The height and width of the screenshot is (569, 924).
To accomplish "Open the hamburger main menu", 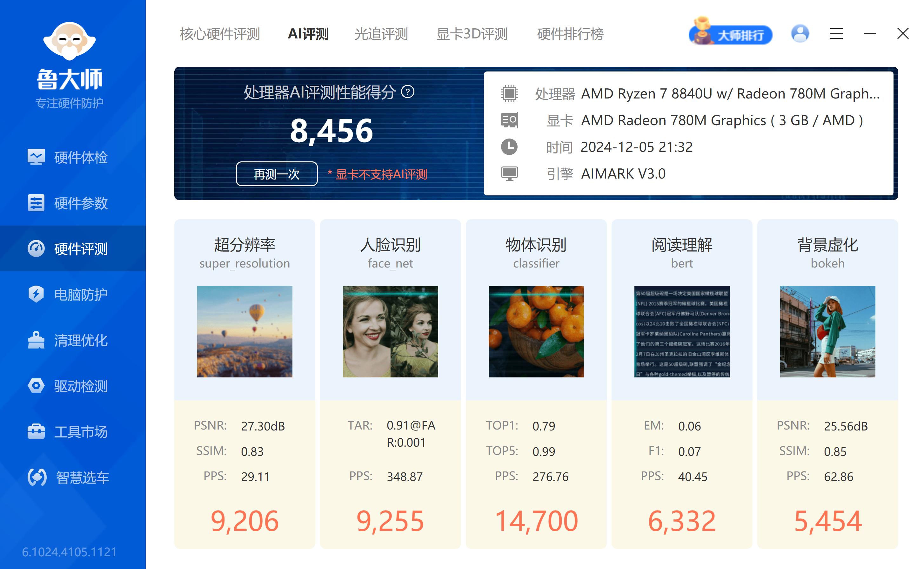I will tap(836, 34).
